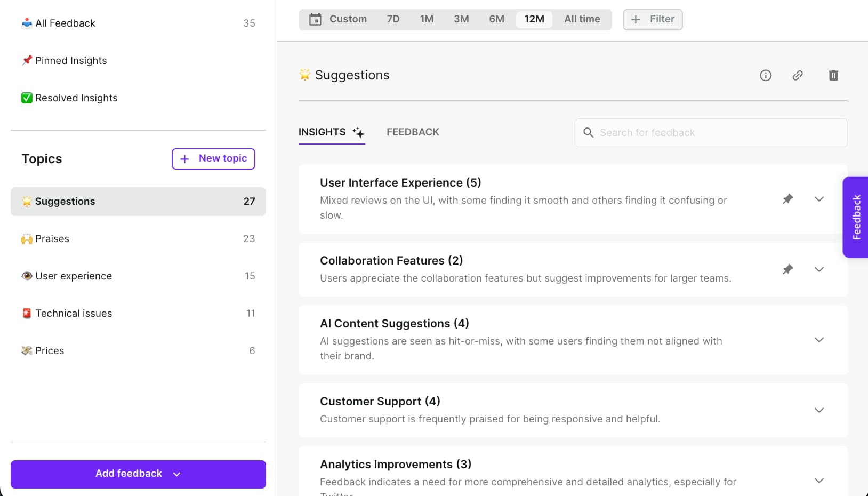Select the Technical issues topic
Image resolution: width=868 pixels, height=496 pixels.
click(x=138, y=314)
